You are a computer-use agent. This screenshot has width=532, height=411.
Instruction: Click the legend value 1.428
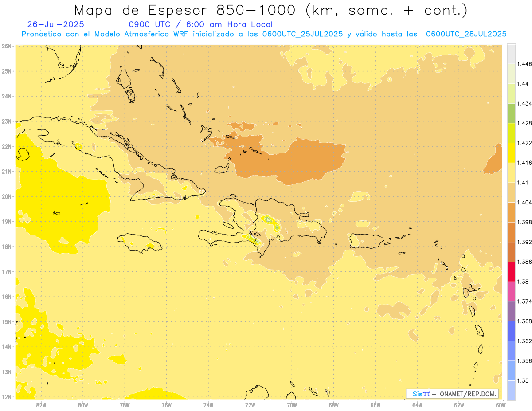(524, 123)
